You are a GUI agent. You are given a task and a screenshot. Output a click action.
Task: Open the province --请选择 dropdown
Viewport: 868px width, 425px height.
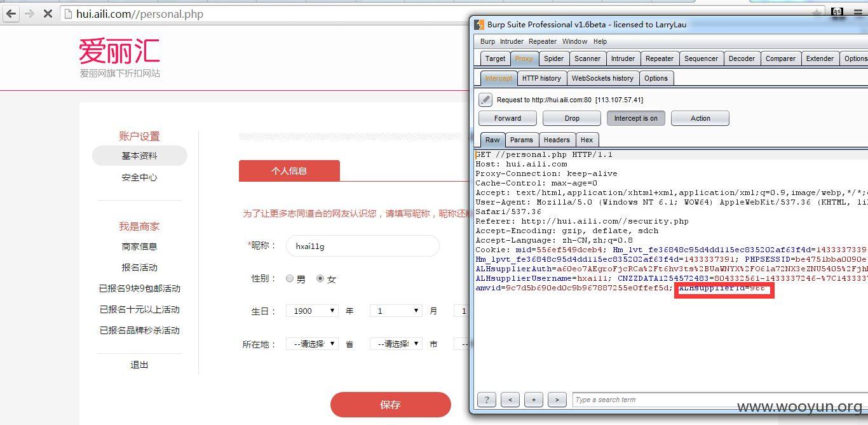[312, 344]
